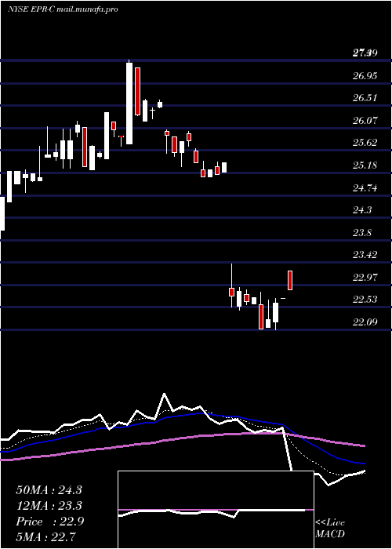
Task: Select the 23.8 price axis label
Action: click(362, 233)
